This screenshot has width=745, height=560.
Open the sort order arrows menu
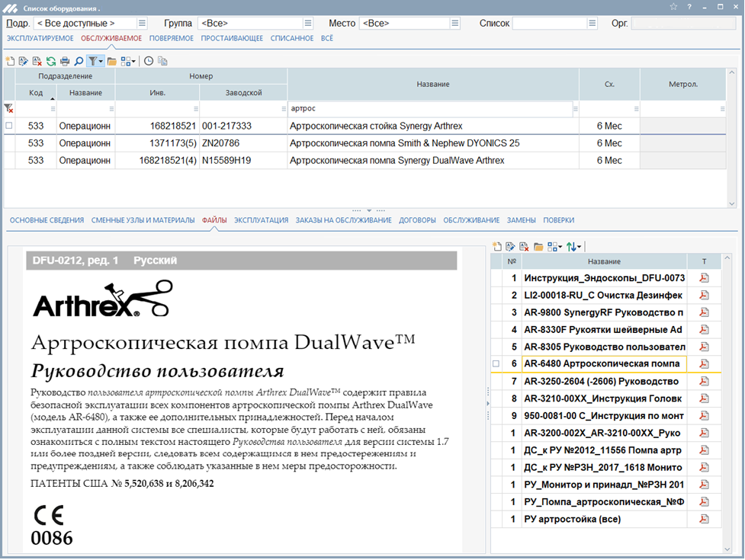pos(573,246)
